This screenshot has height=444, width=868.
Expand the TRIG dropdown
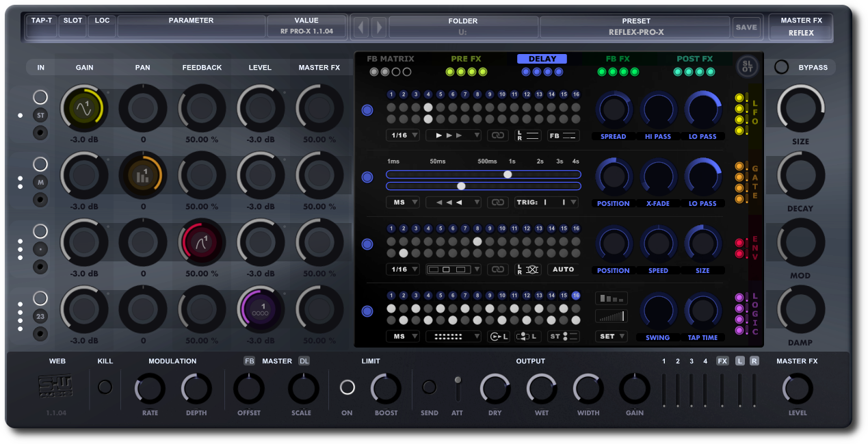click(546, 202)
